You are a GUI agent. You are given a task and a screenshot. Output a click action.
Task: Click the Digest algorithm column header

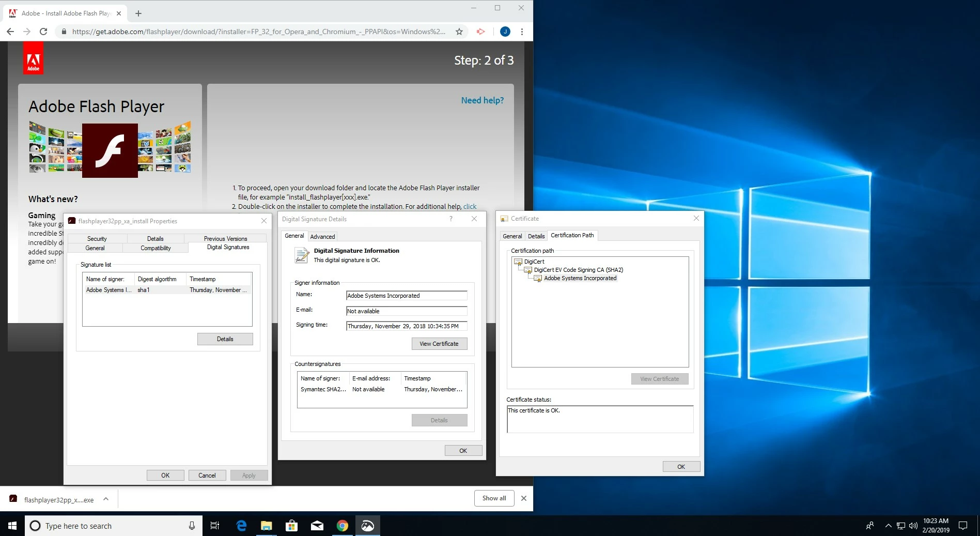(160, 279)
